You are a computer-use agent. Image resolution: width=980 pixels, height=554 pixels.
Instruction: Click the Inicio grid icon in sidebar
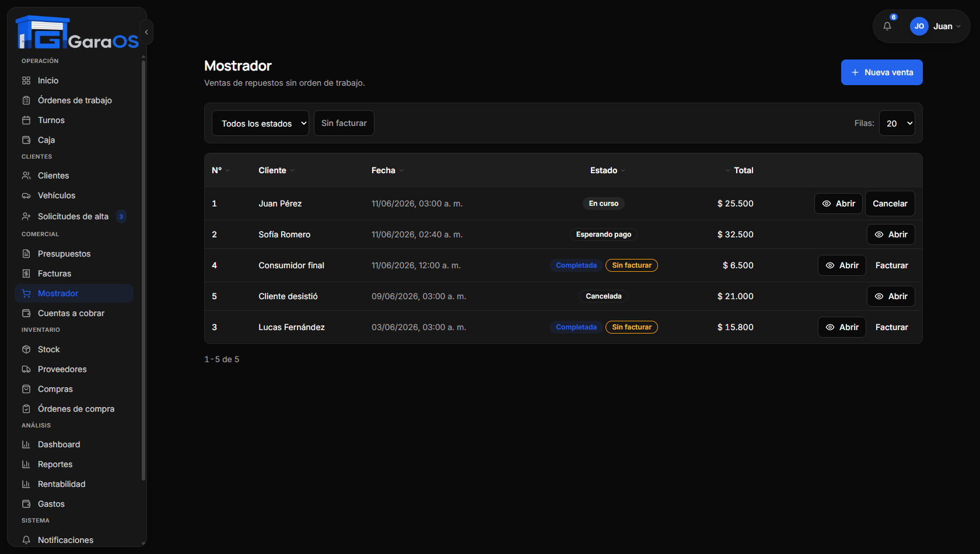pos(26,80)
